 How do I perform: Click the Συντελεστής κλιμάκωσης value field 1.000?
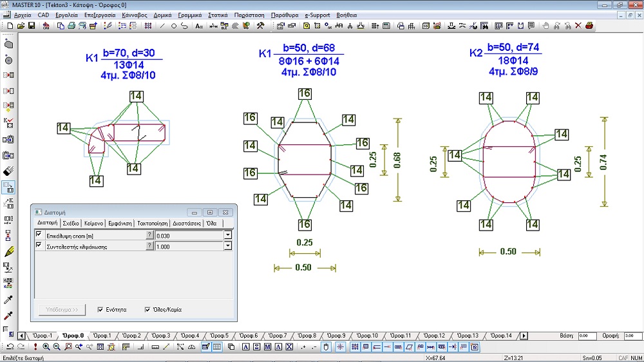click(189, 247)
